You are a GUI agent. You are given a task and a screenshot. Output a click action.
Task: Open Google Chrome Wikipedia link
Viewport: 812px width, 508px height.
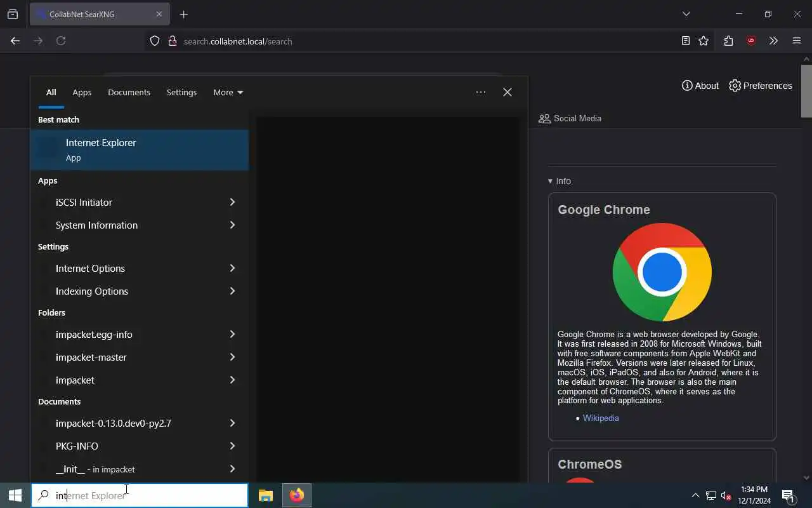pyautogui.click(x=601, y=418)
